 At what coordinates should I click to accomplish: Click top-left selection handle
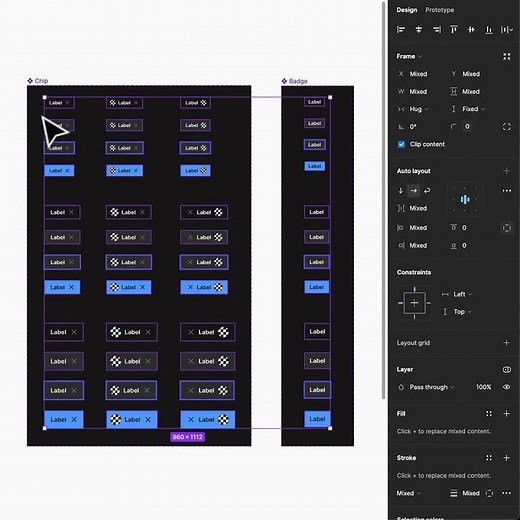pyautogui.click(x=45, y=97)
